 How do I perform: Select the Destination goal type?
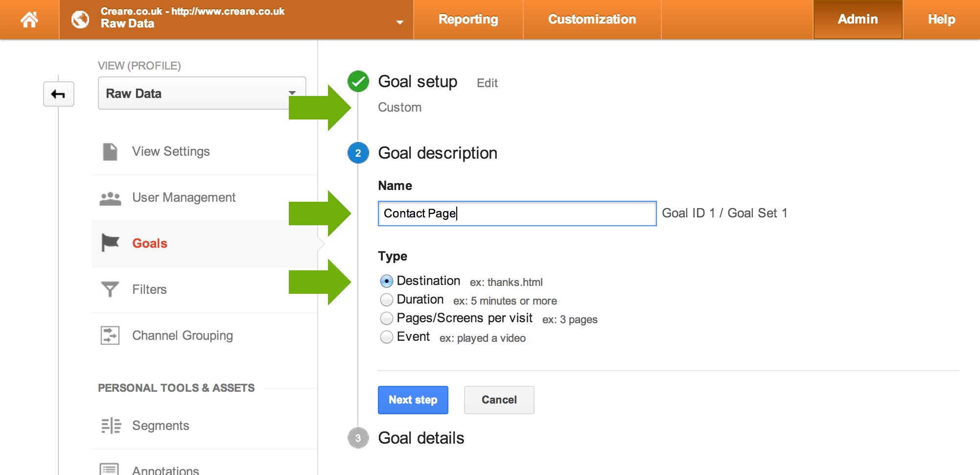coord(387,281)
